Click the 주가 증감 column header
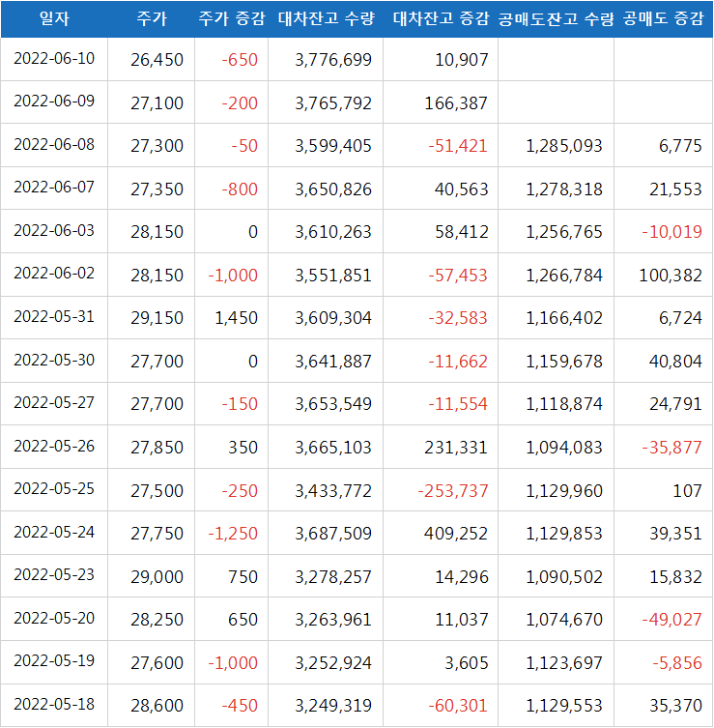The height and width of the screenshot is (728, 714). [232, 18]
